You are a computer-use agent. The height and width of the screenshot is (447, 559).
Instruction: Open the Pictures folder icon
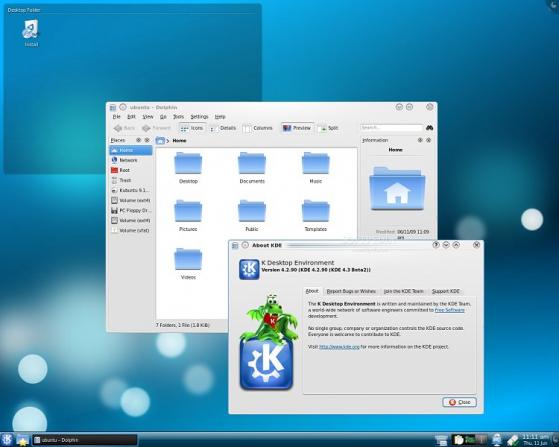188,211
